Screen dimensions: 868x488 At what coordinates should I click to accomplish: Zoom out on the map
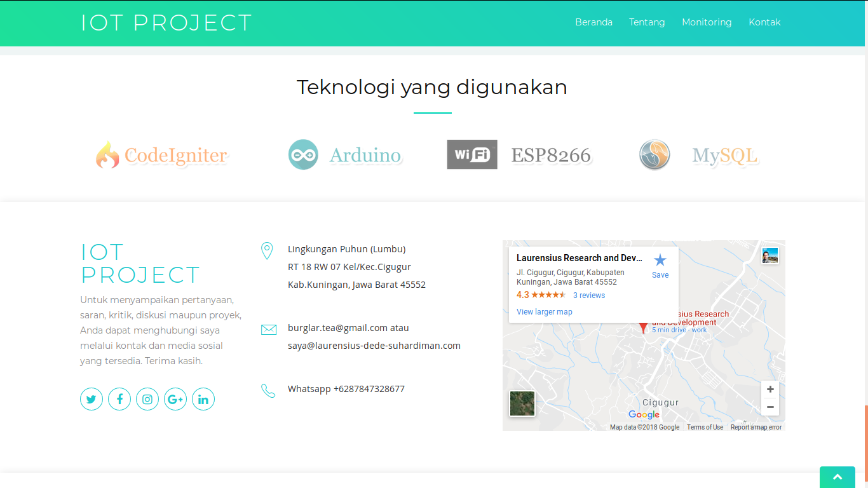click(770, 407)
